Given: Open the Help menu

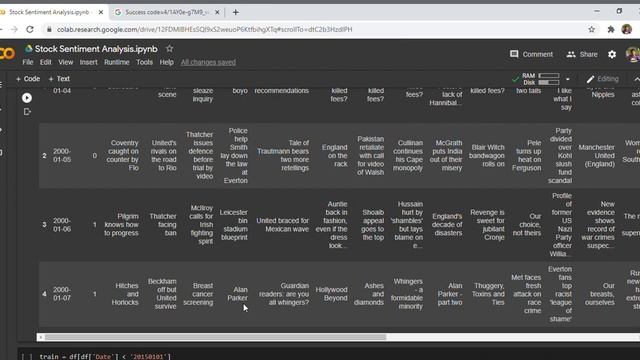Looking at the screenshot, I should 167,62.
